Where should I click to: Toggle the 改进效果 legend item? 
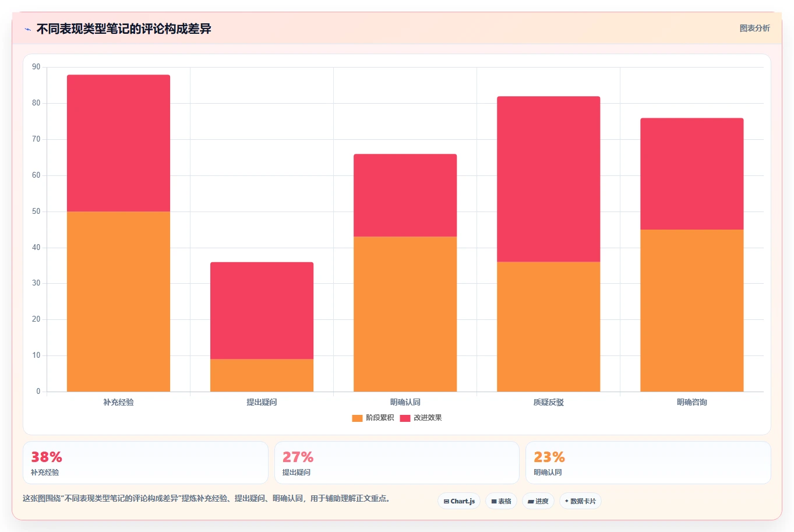[421, 418]
